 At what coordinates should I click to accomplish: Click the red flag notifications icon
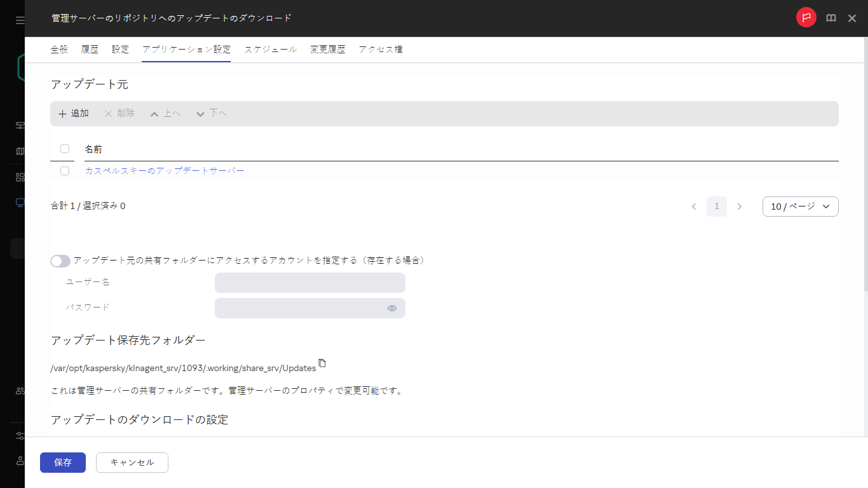point(806,17)
